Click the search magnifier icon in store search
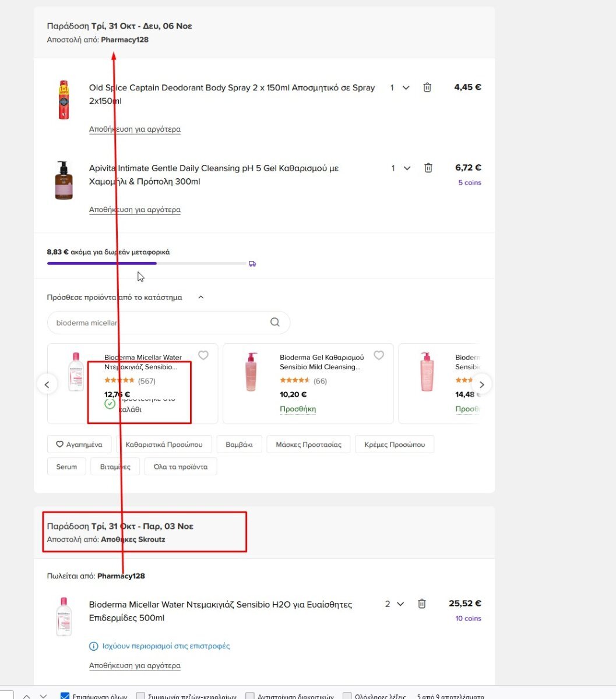Screen dimensions: 616x699 [x=275, y=322]
